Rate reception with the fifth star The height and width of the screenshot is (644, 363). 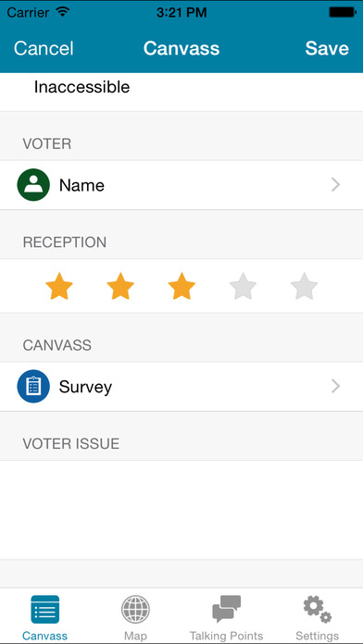tap(304, 286)
